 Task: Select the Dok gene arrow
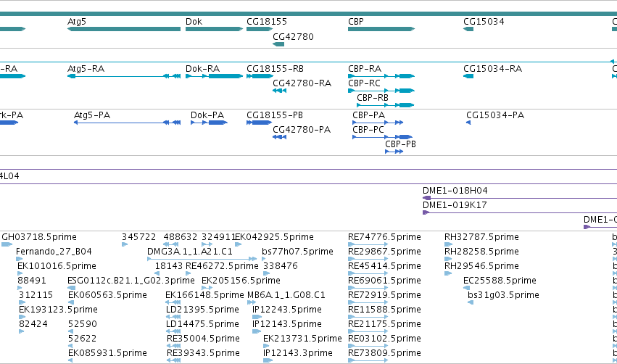coord(214,29)
